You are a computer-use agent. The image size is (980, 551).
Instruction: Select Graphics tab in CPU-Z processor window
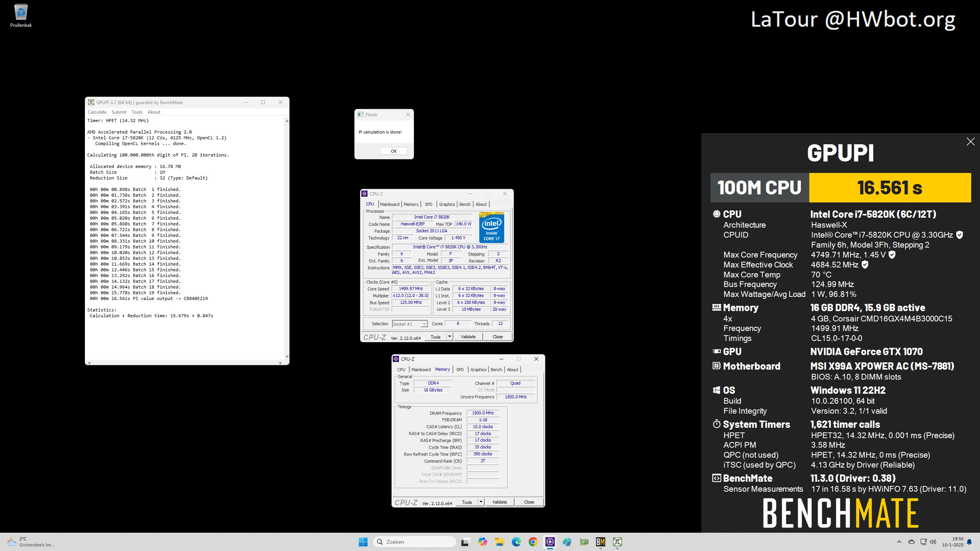447,204
